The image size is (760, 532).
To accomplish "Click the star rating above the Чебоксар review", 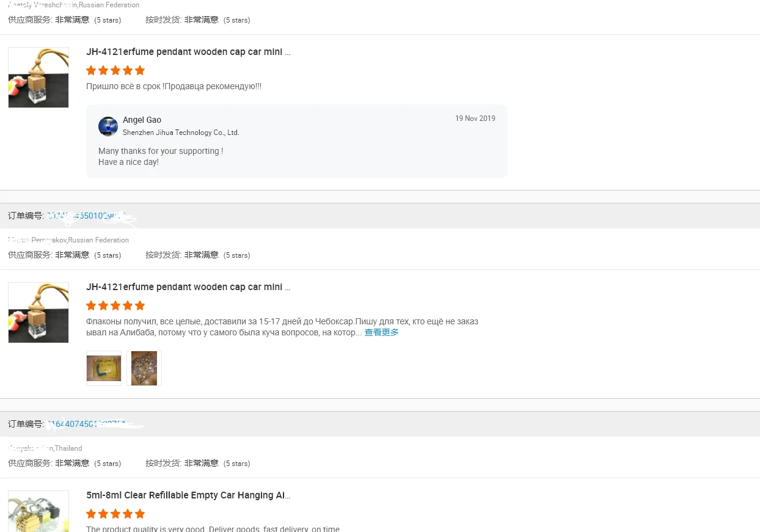I will click(115, 305).
